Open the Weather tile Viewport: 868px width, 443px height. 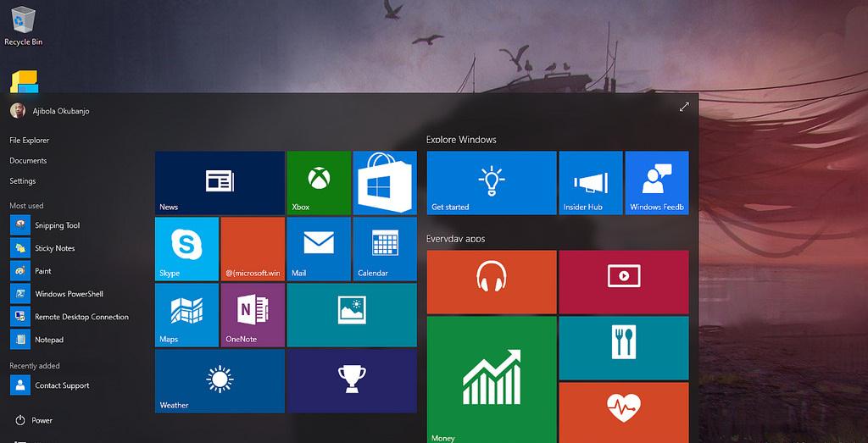220,380
